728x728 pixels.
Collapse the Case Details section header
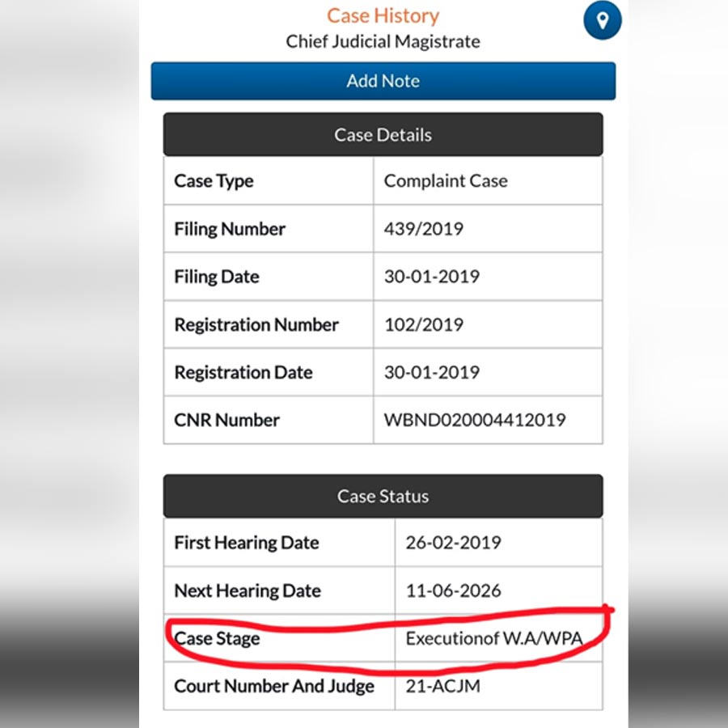click(383, 135)
